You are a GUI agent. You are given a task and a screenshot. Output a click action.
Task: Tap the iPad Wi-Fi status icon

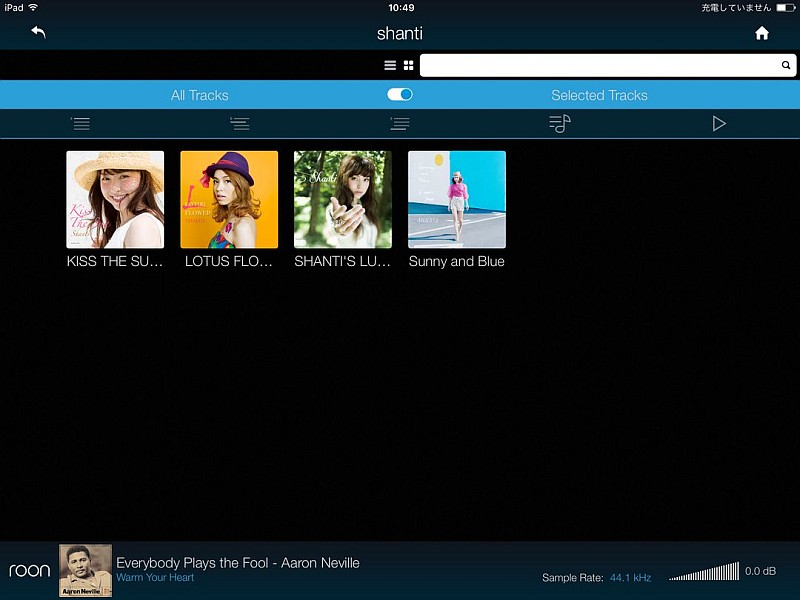33,7
